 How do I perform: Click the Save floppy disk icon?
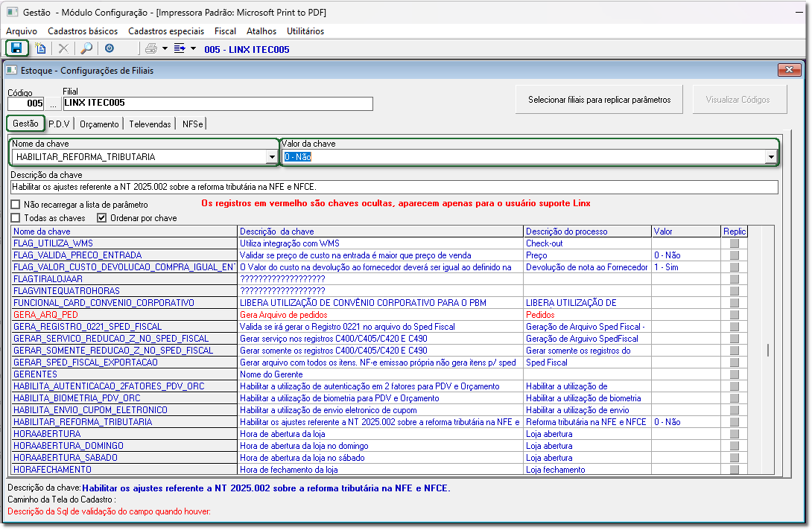coord(16,49)
